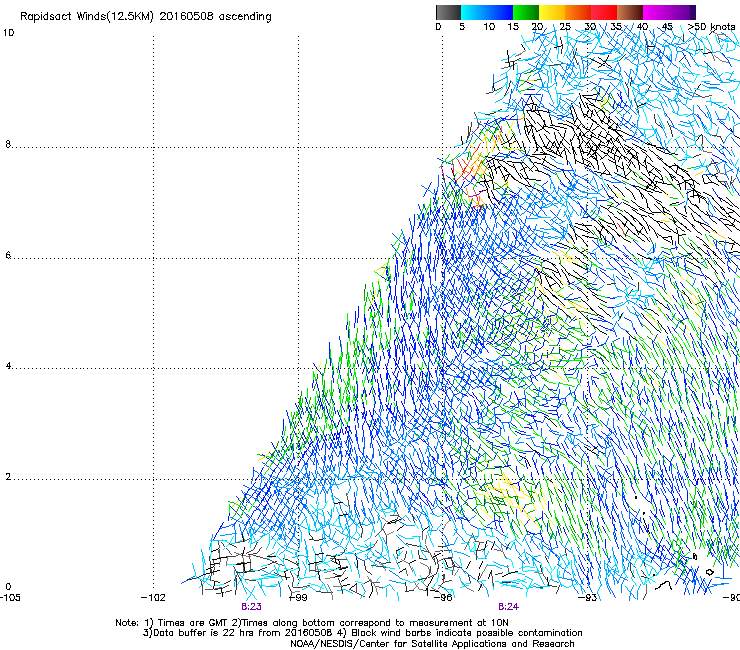Click the green 15-20 knots legend color
The image size is (740, 650).
click(x=526, y=12)
